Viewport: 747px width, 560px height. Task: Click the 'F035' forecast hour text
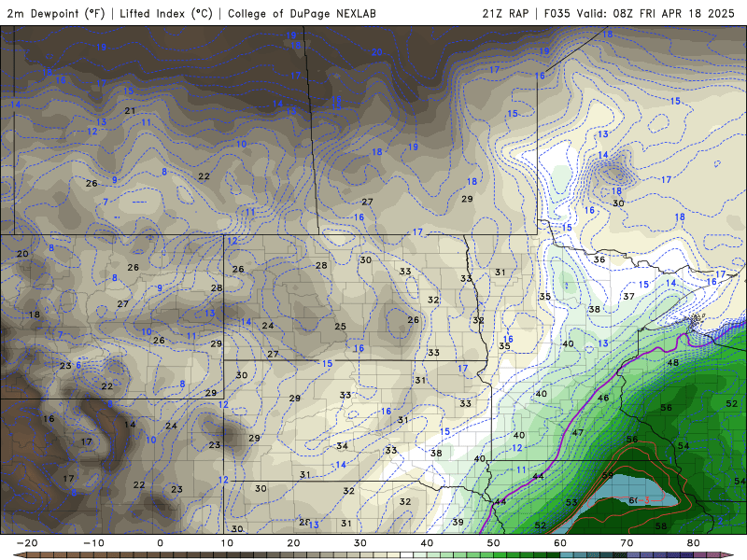pyautogui.click(x=557, y=13)
